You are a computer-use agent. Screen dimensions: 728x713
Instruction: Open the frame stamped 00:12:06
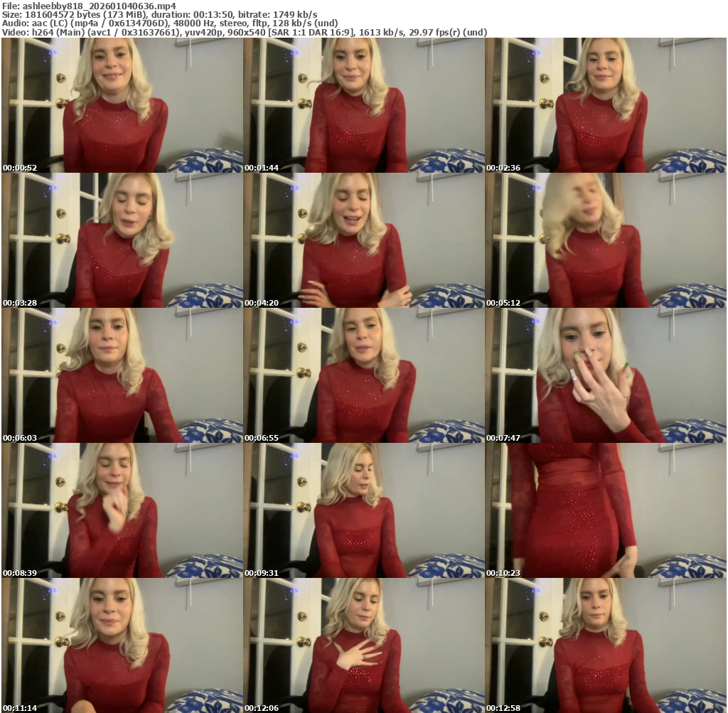364,645
